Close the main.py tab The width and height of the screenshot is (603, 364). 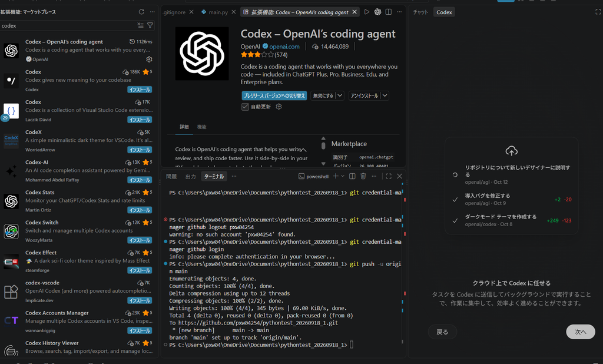[x=233, y=12]
